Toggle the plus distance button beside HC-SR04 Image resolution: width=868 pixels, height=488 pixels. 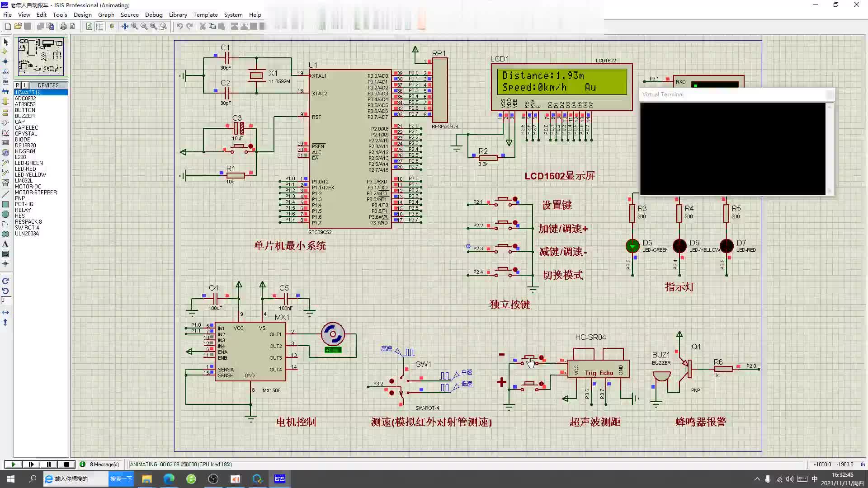(x=530, y=385)
